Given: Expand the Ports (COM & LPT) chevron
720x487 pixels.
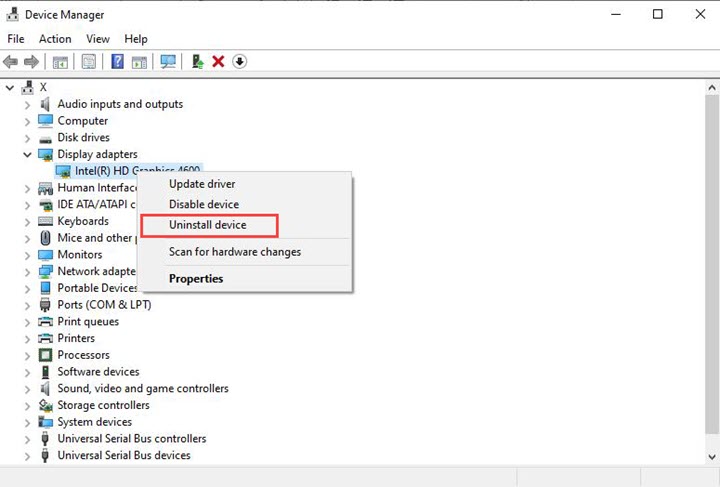Looking at the screenshot, I should (27, 305).
